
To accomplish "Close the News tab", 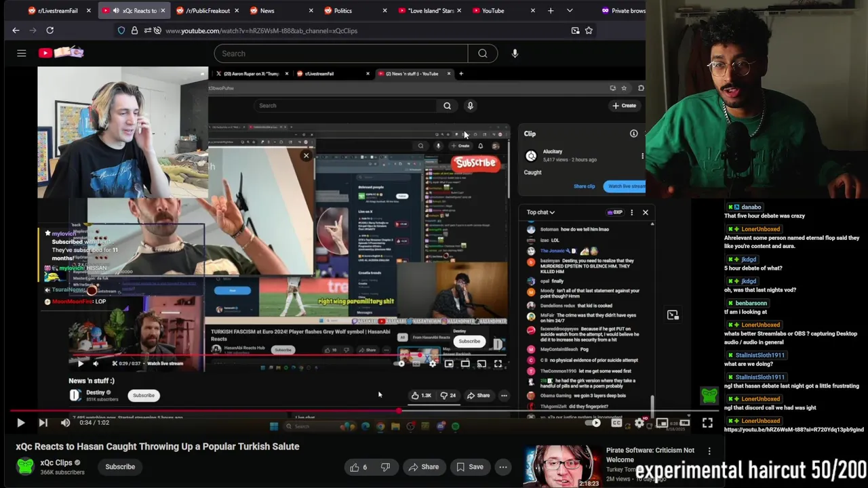I will (311, 10).
